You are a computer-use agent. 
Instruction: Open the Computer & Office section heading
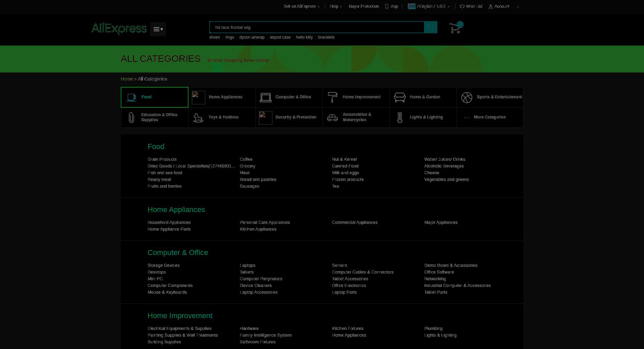[x=178, y=253]
